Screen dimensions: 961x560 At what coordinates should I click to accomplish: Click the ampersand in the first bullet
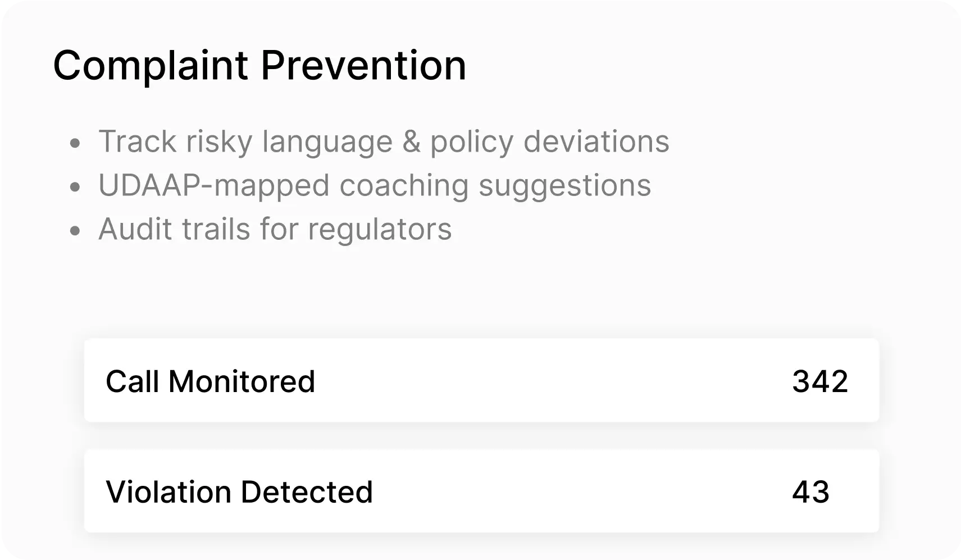tap(411, 141)
